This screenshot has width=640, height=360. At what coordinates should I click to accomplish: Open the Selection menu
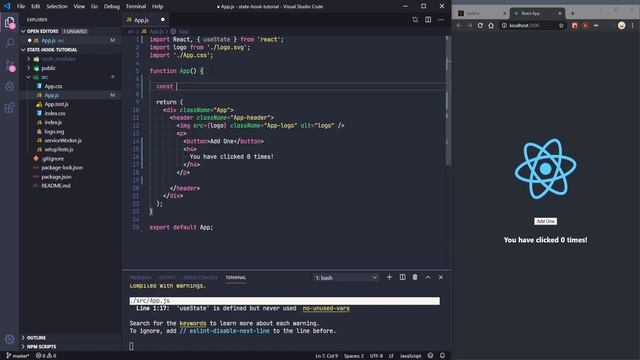(57, 7)
